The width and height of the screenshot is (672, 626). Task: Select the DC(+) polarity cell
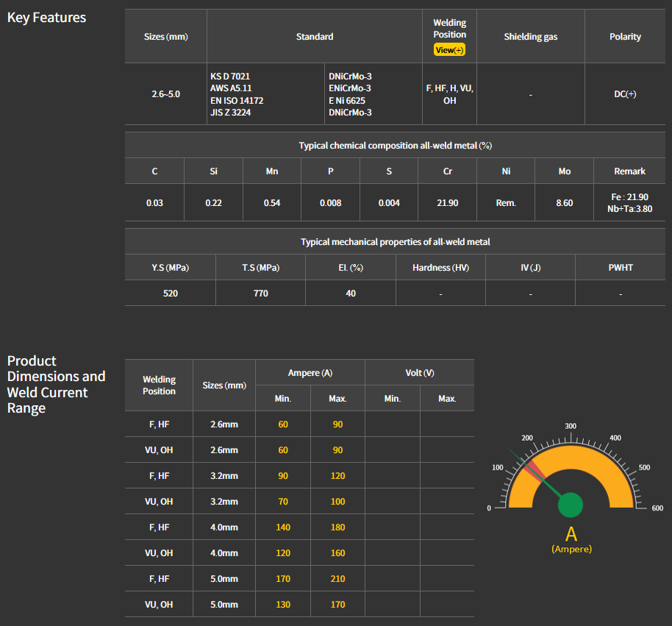tap(625, 94)
